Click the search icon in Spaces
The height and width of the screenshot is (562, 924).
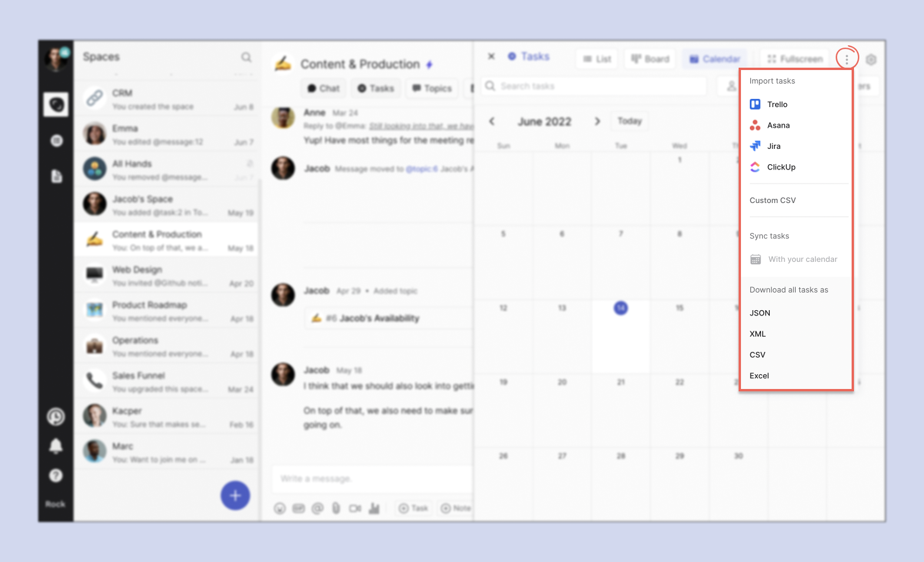coord(246,57)
